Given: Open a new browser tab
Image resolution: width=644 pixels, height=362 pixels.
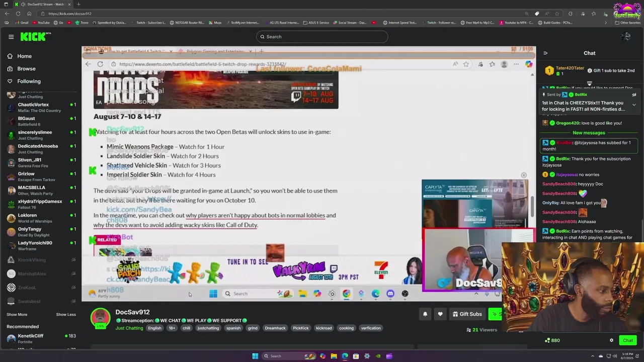Looking at the screenshot, I should tap(78, 4).
